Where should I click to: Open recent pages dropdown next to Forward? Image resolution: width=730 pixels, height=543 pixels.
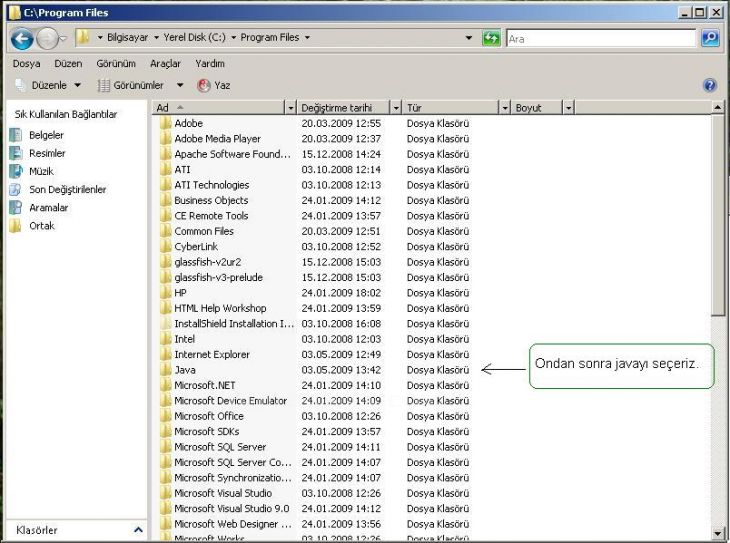click(64, 38)
